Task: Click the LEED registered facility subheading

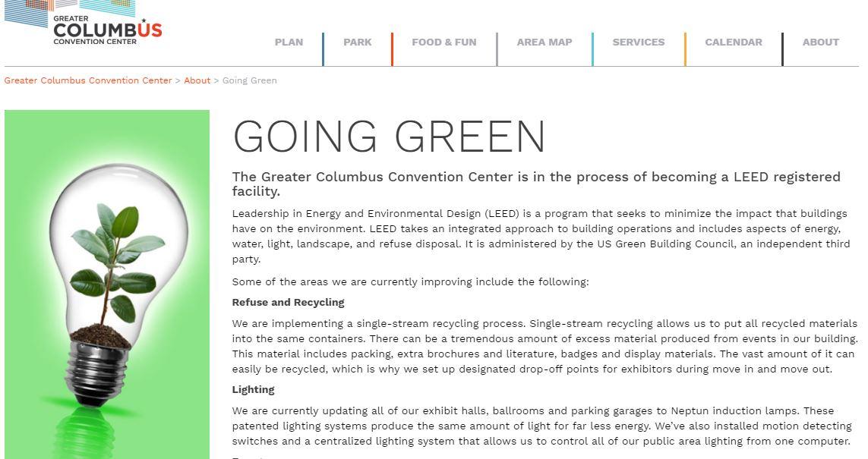Action: pos(536,184)
